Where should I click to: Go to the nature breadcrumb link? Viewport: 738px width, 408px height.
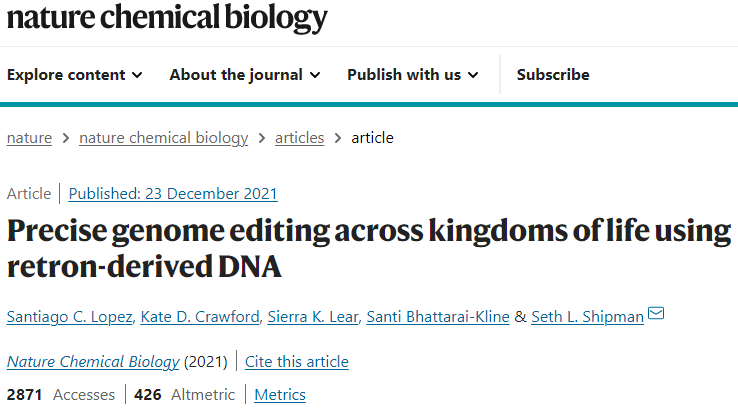29,138
